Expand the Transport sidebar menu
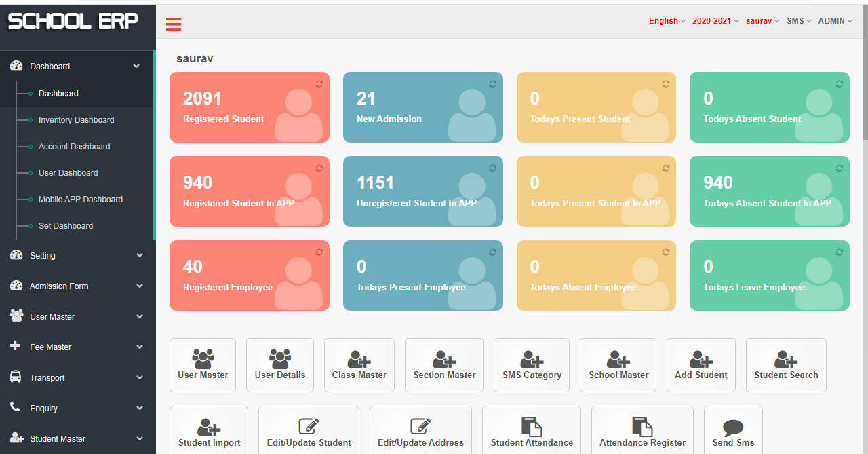The image size is (868, 454). (x=77, y=377)
